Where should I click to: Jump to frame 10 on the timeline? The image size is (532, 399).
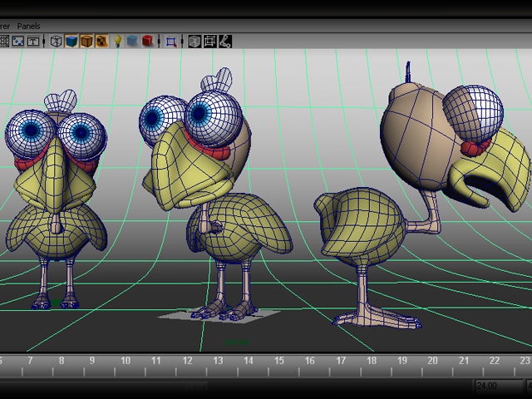[x=126, y=361]
